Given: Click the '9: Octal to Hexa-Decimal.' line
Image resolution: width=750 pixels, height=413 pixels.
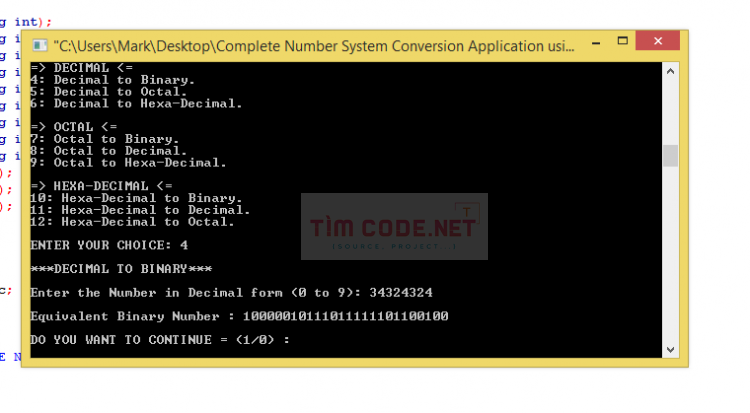Looking at the screenshot, I should point(128,163).
